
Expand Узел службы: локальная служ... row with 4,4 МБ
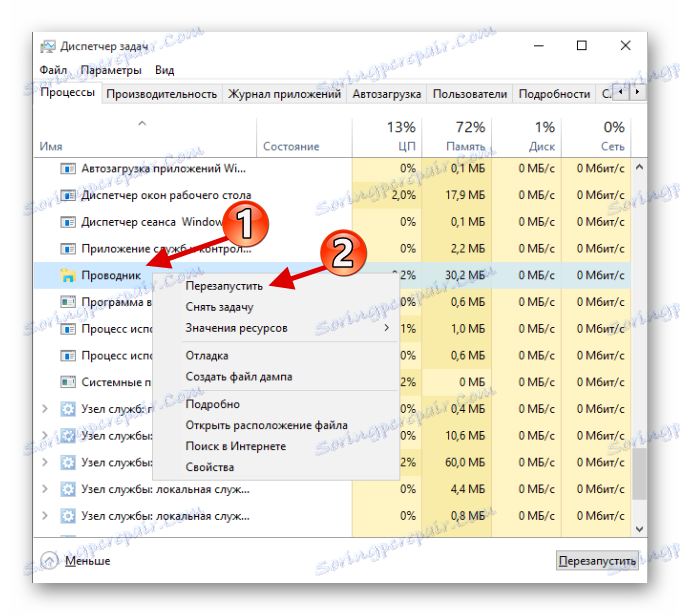coord(45,489)
